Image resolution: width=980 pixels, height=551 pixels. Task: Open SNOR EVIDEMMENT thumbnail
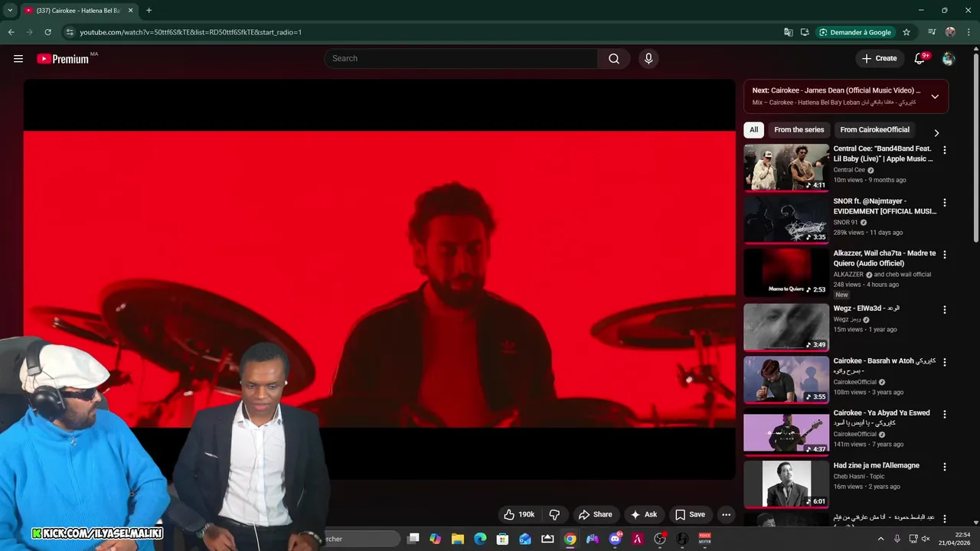pyautogui.click(x=786, y=219)
